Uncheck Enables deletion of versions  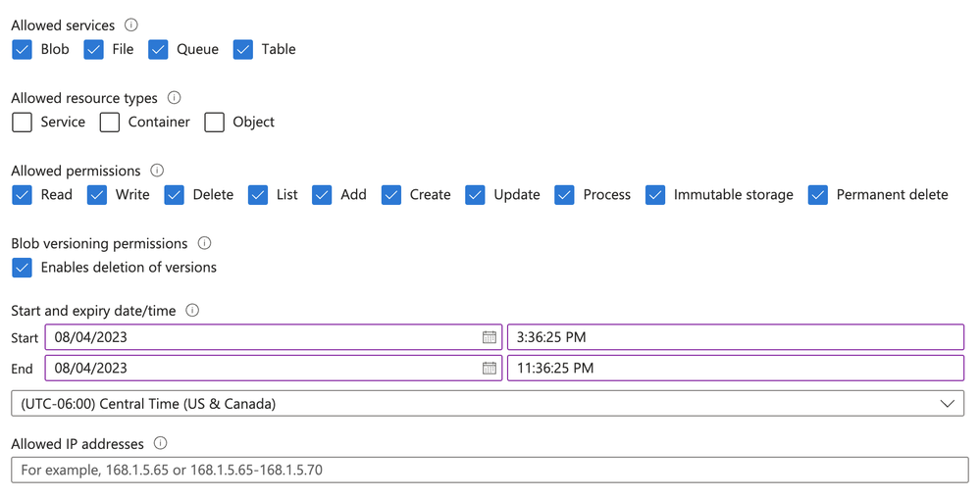tap(22, 268)
